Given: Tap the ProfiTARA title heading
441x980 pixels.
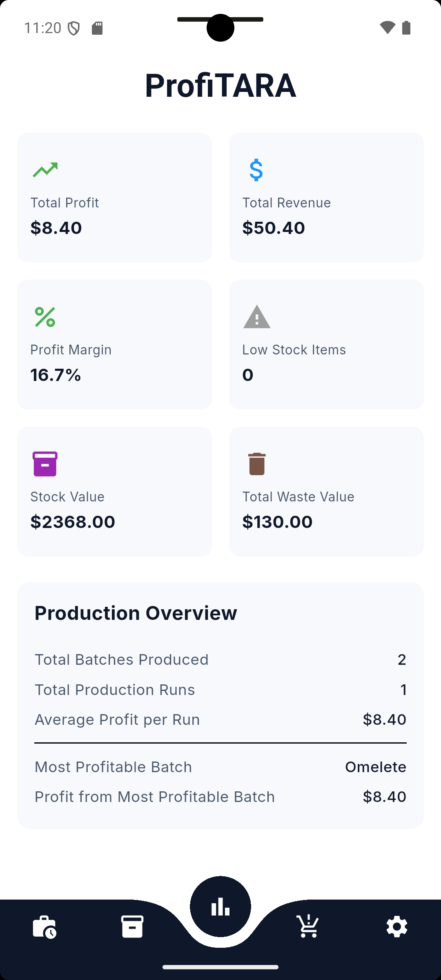Looking at the screenshot, I should (220, 85).
